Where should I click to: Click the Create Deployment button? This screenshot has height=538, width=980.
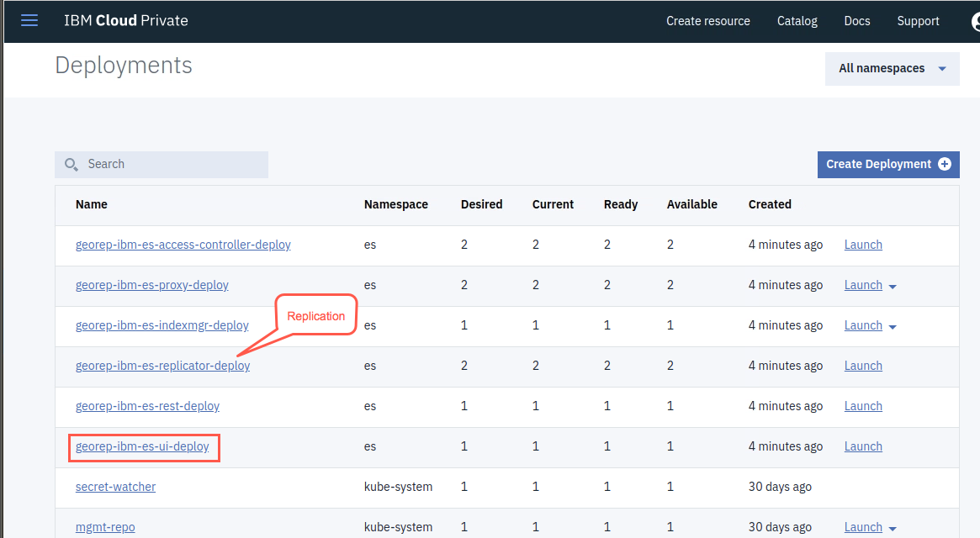[888, 164]
